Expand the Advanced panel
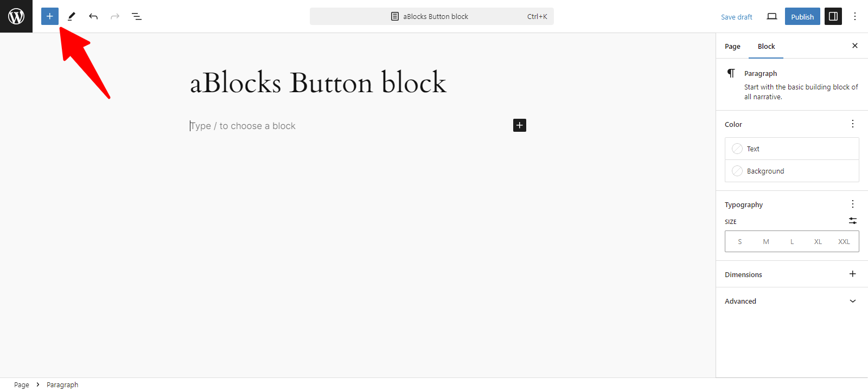The width and height of the screenshot is (868, 391). pos(792,301)
